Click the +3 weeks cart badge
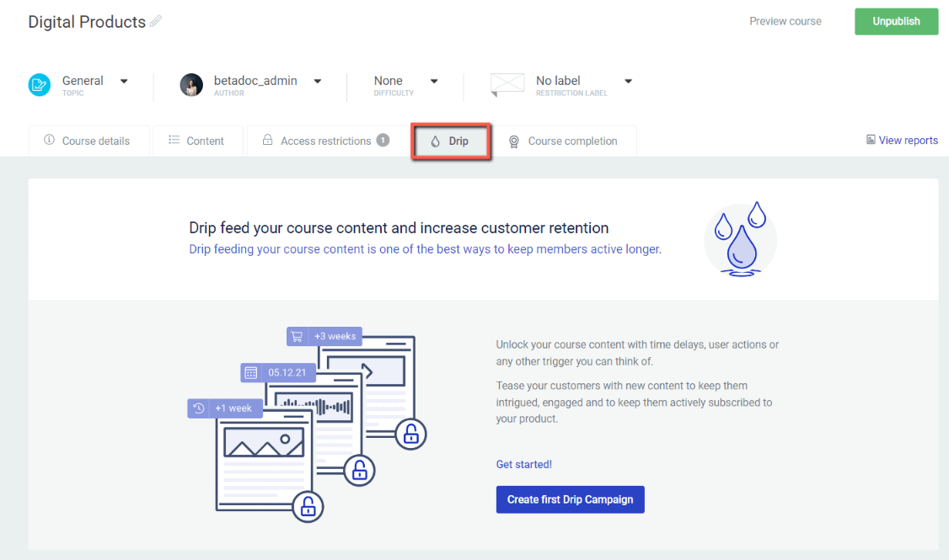Screen dimensions: 949x560 324,336
